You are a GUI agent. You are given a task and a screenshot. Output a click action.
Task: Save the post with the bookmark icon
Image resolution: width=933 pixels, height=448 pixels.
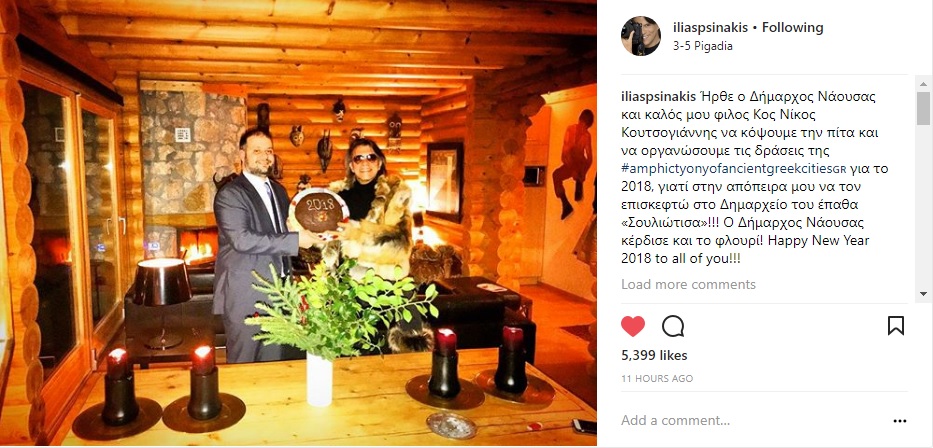[x=896, y=325]
